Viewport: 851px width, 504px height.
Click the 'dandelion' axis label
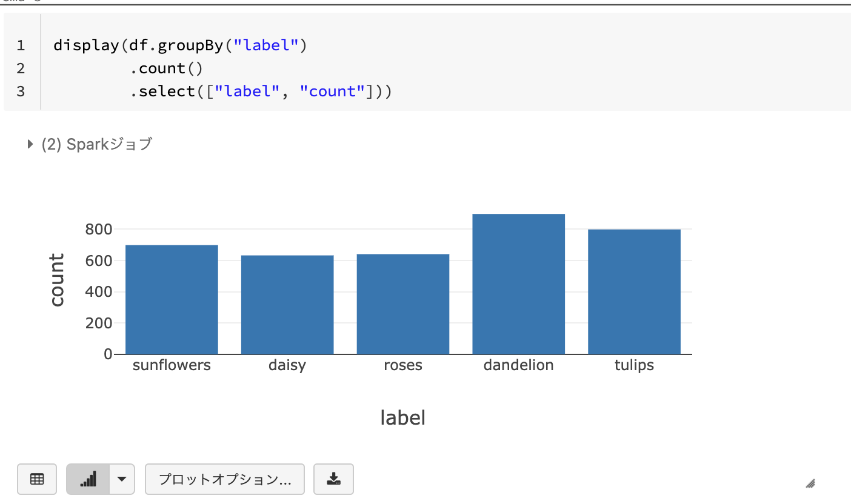pyautogui.click(x=519, y=365)
